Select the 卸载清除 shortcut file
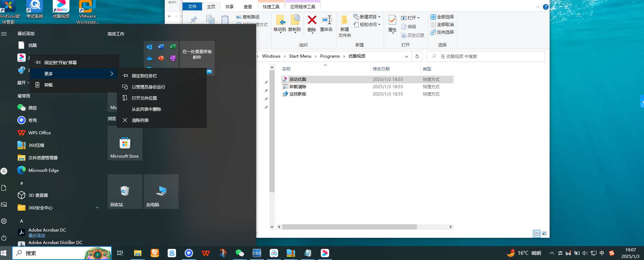 click(298, 86)
